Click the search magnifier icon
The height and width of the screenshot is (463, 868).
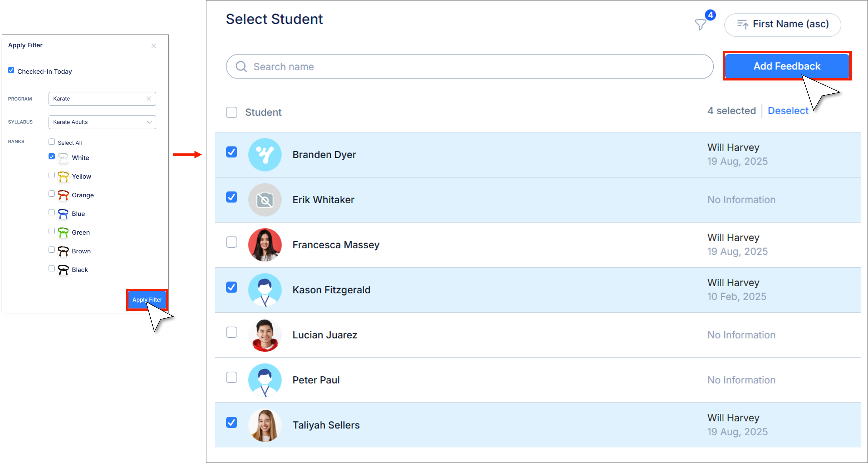coord(241,66)
